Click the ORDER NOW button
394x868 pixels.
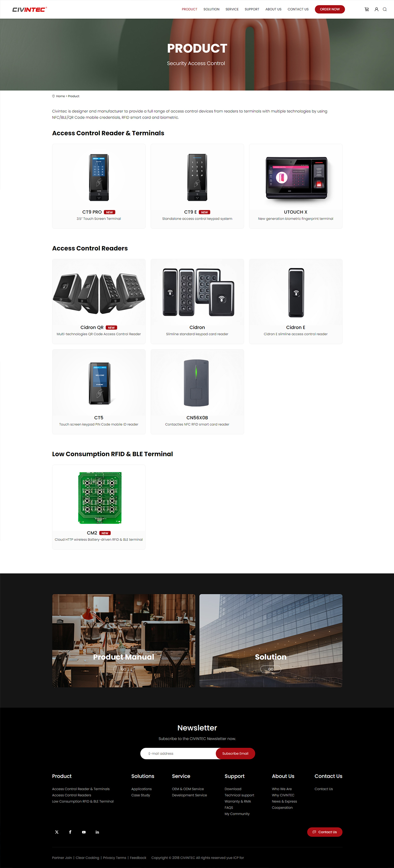(x=330, y=10)
